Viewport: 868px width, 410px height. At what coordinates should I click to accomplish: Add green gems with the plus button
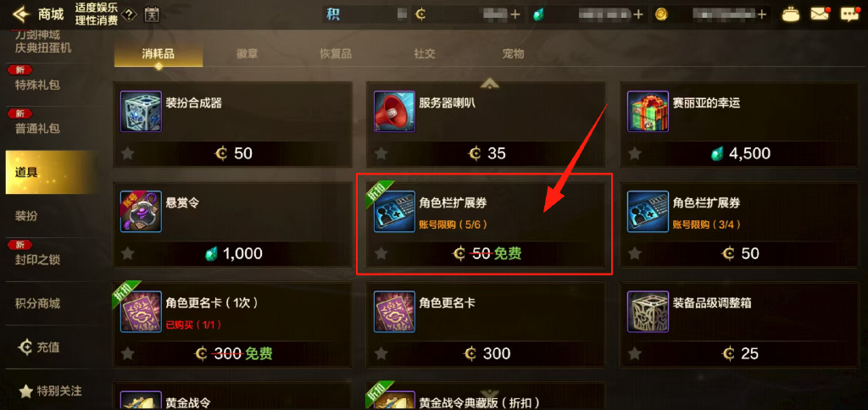[638, 14]
